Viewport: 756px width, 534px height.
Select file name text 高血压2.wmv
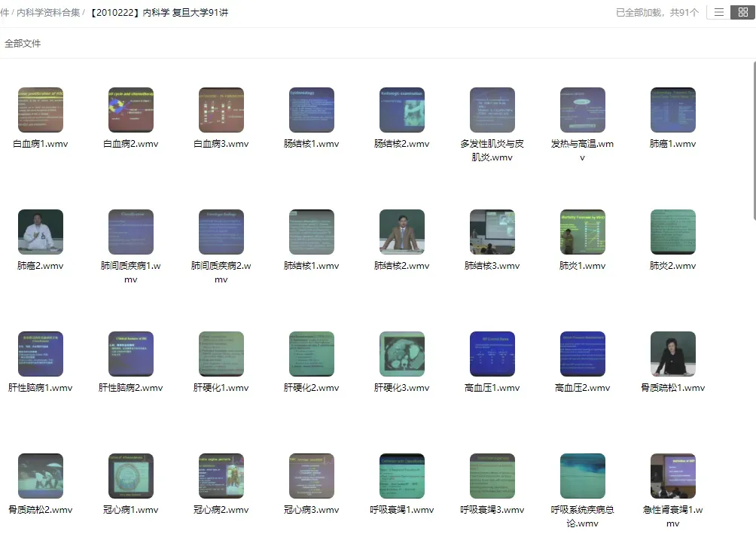(582, 388)
